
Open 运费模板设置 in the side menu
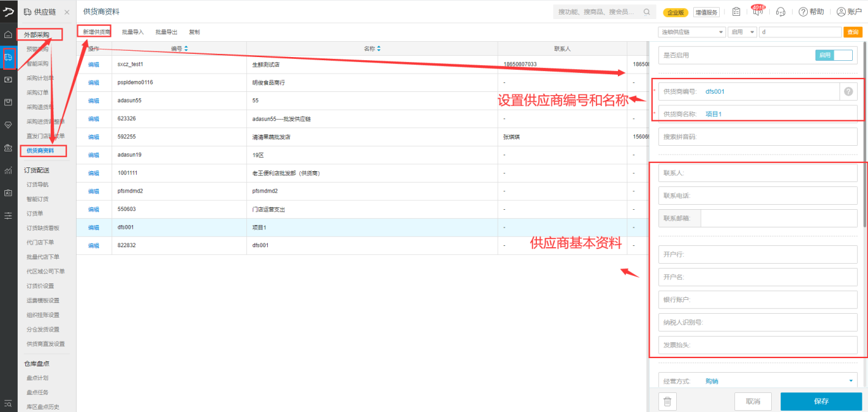point(43,300)
